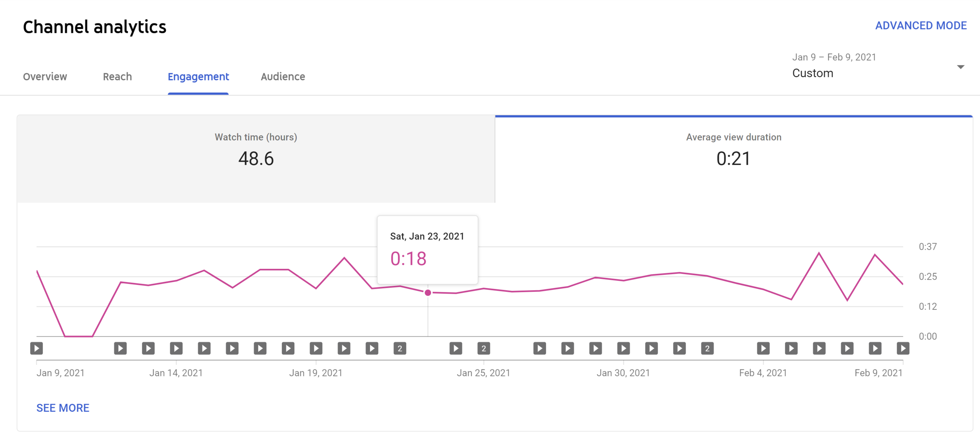
Task: Click the 0:12 y-axis label
Action: (x=928, y=306)
